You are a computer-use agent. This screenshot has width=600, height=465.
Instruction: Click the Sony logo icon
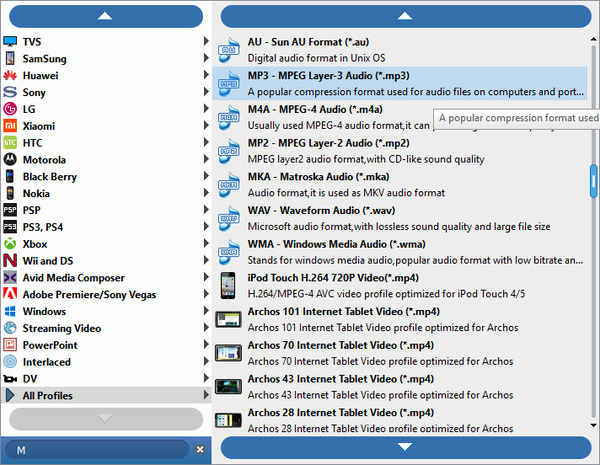click(x=10, y=92)
